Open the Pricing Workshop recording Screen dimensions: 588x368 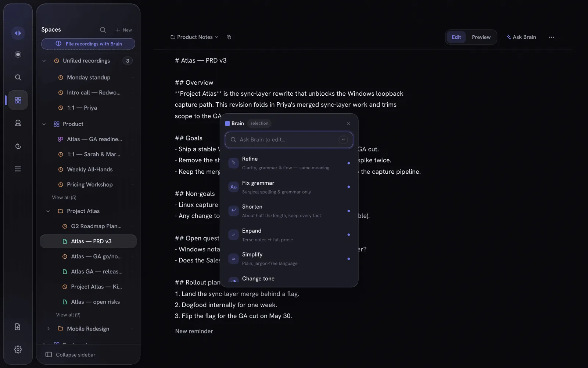click(x=88, y=185)
